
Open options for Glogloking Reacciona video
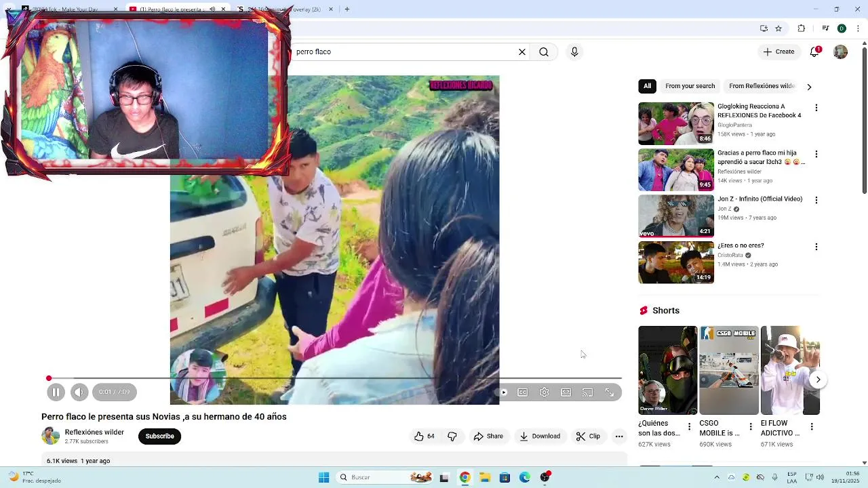pos(816,108)
